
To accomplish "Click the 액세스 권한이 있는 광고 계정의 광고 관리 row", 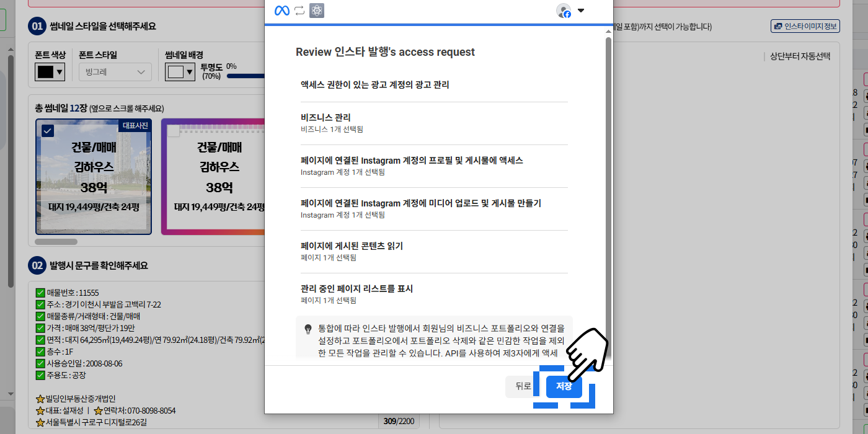I will (434, 85).
